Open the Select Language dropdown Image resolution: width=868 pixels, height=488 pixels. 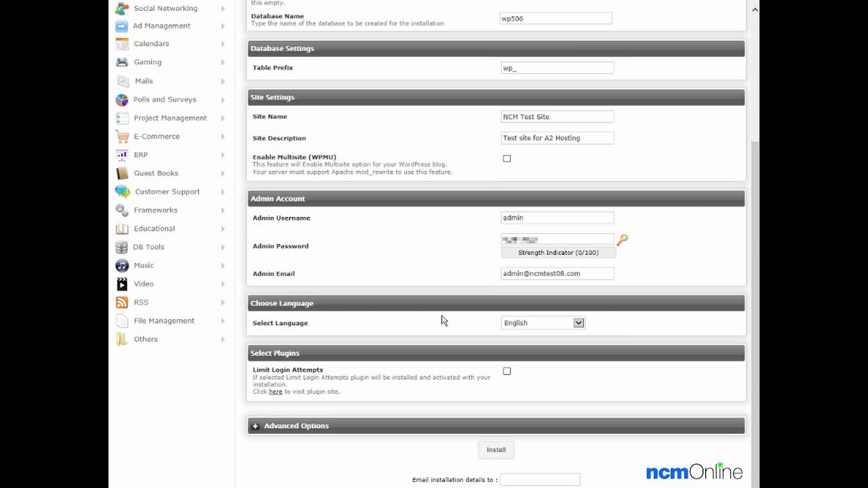(x=542, y=323)
